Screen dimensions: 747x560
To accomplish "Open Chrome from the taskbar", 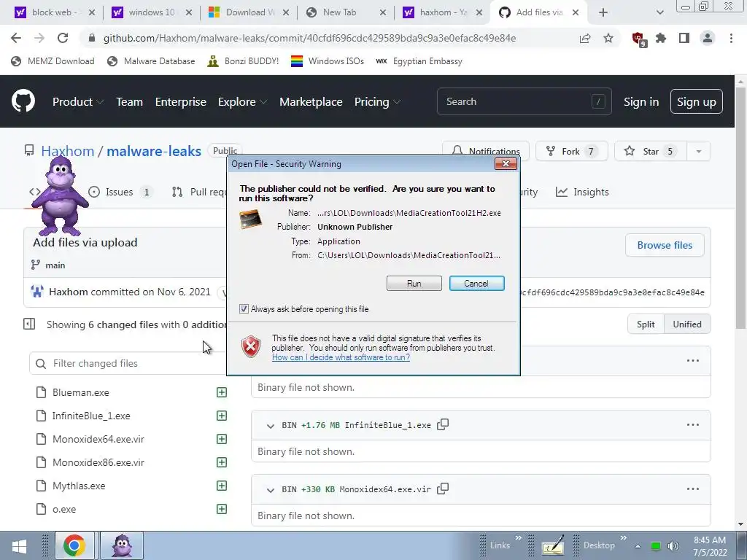I will pos(74,545).
